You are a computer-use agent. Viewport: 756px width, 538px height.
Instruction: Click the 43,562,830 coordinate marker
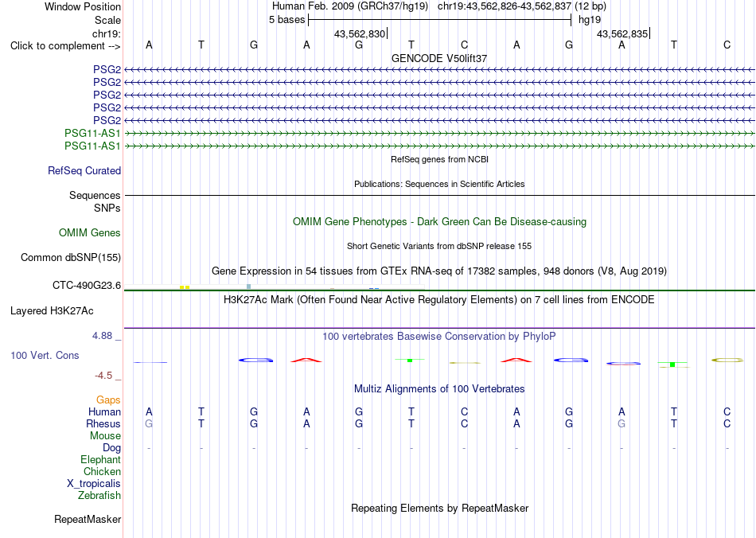click(360, 33)
